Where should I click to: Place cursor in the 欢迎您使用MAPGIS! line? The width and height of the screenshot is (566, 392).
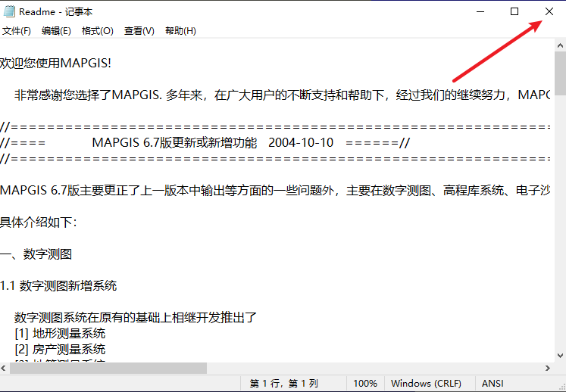56,62
